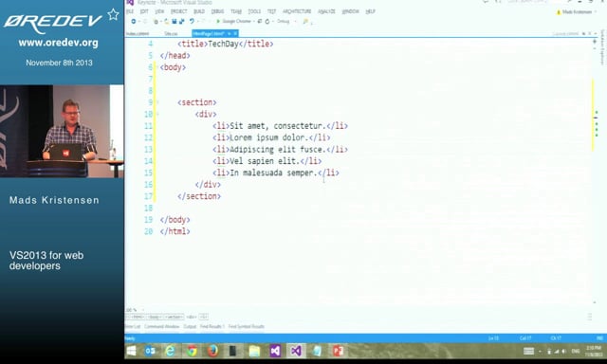Screen dimensions: 607x364
Task: Click the Visual Studio logo in title bar
Action: point(130,2)
